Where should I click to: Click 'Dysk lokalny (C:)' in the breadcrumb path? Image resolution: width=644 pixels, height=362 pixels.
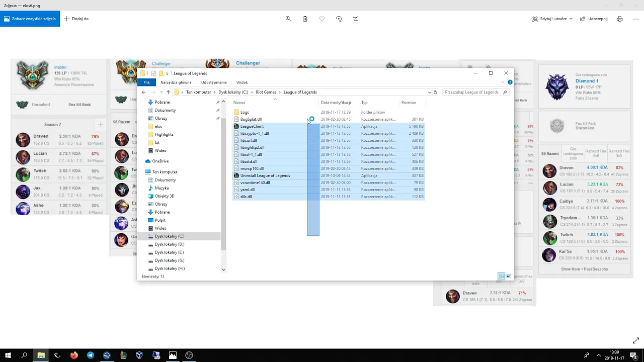233,92
